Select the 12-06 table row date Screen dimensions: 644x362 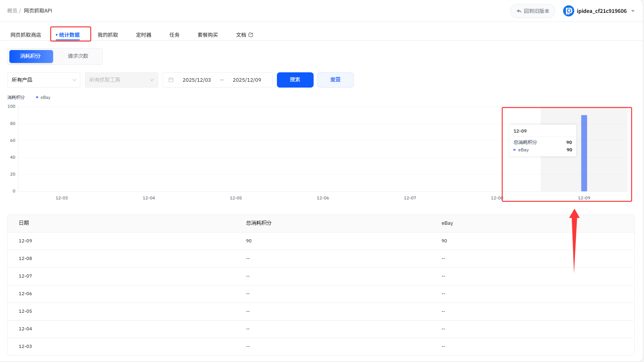[x=25, y=294]
